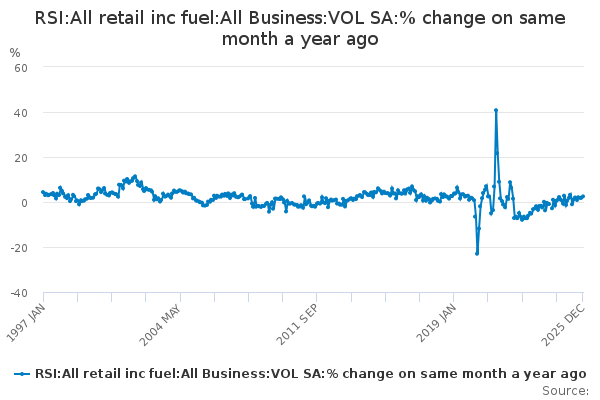Click the 0 y-axis label
600x400 pixels.
click(24, 203)
